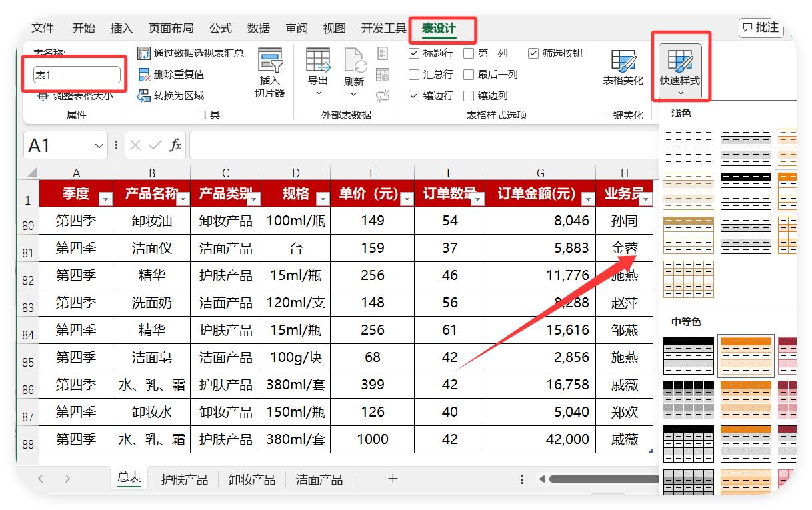Click the Refresh (刷新) icon

point(355,60)
